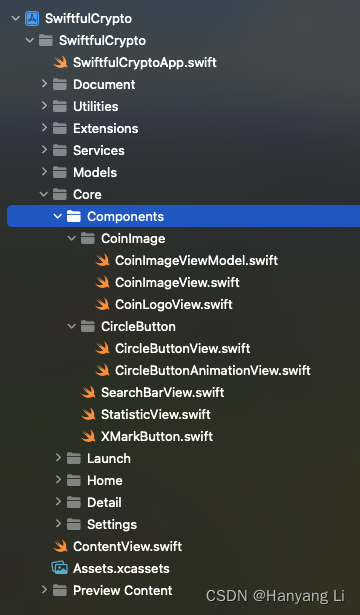The height and width of the screenshot is (615, 360).
Task: Click the folder icon for Components
Action: (74, 216)
